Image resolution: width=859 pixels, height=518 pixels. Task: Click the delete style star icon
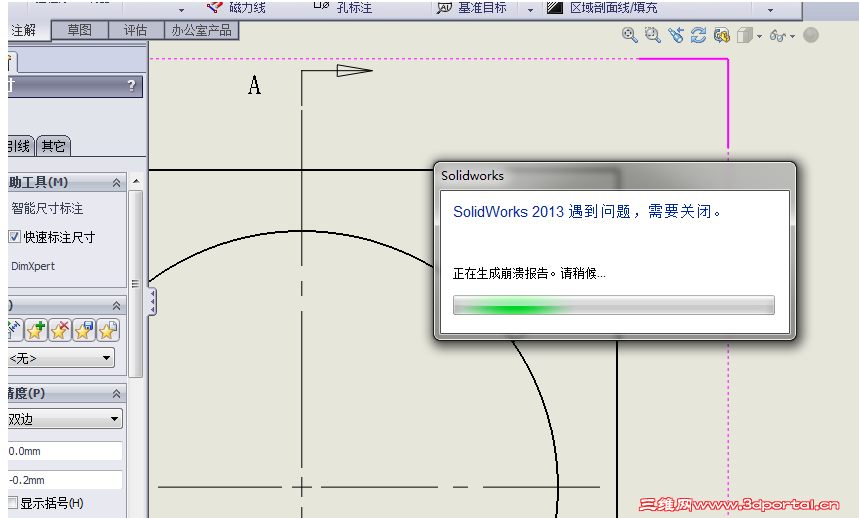pos(60,330)
